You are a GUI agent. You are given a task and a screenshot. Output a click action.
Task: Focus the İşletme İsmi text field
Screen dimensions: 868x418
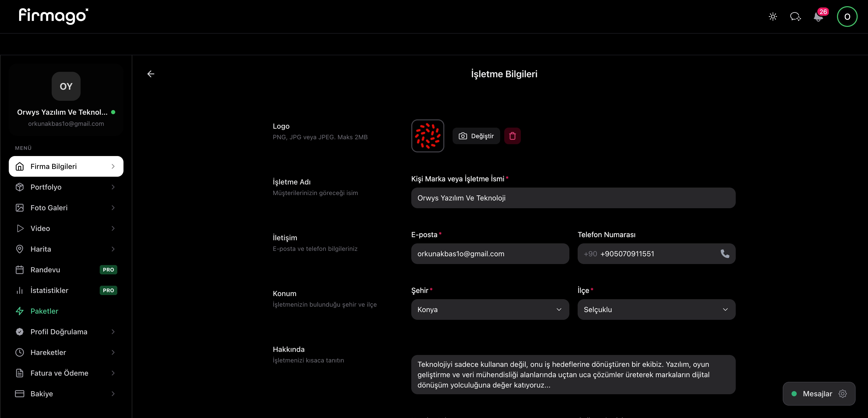coord(573,198)
